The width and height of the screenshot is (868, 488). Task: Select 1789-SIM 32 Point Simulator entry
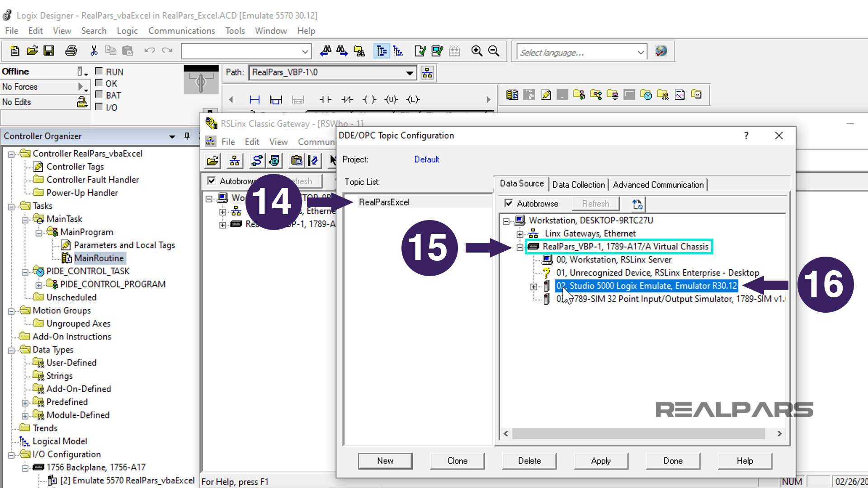pos(670,299)
